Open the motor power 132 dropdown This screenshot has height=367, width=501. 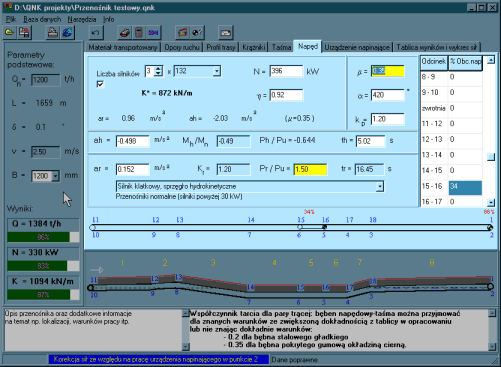coord(217,71)
